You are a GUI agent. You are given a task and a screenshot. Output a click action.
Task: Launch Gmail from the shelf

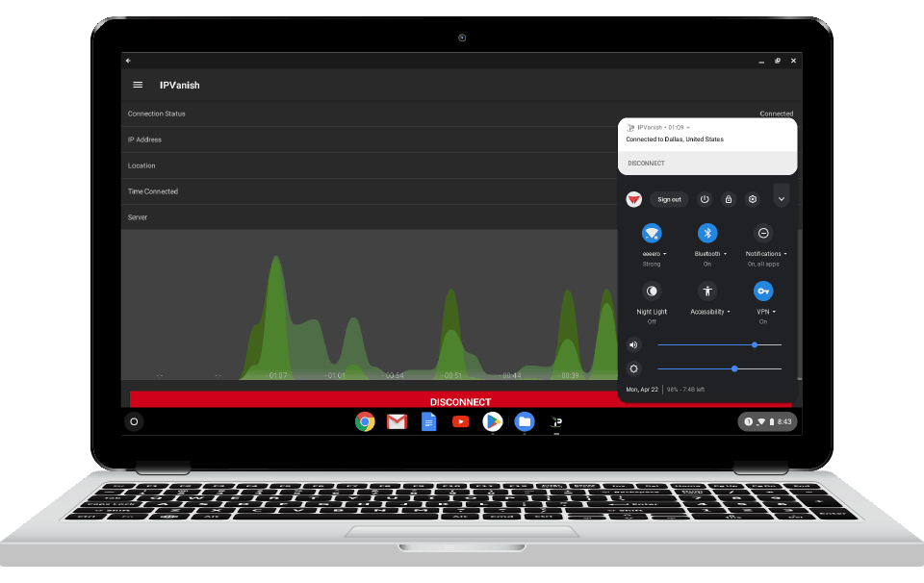397,421
